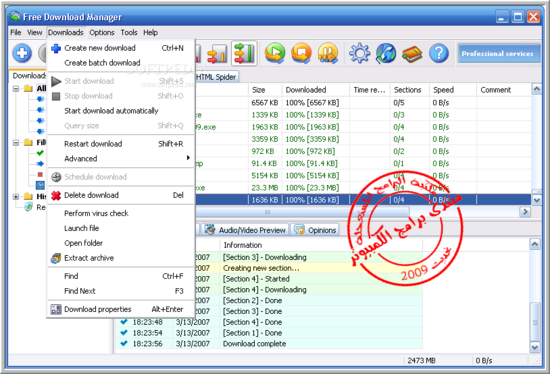Switch to the Opinions tab
This screenshot has height=374, width=550.
coord(315,230)
